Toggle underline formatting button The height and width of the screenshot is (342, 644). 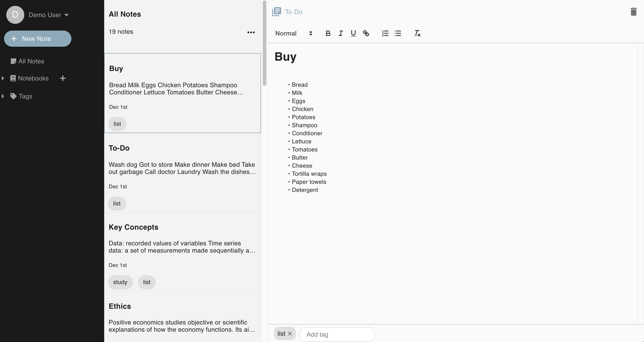tap(353, 33)
